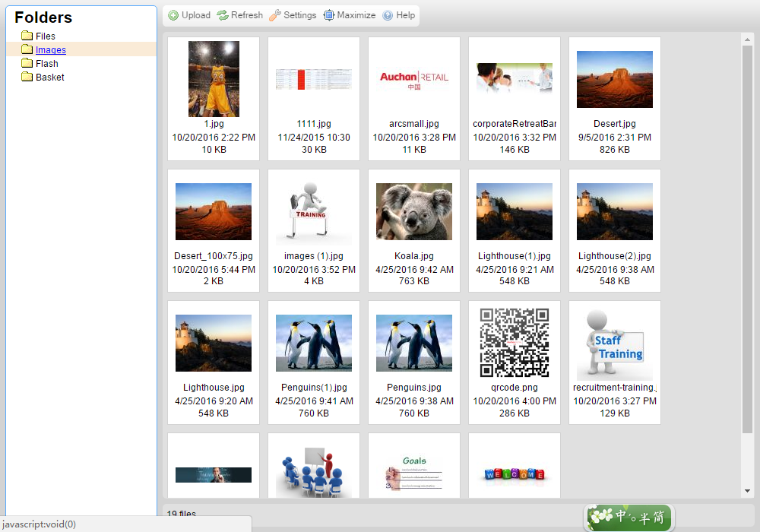The height and width of the screenshot is (532, 760).
Task: Click the Images folder icon
Action: click(27, 49)
